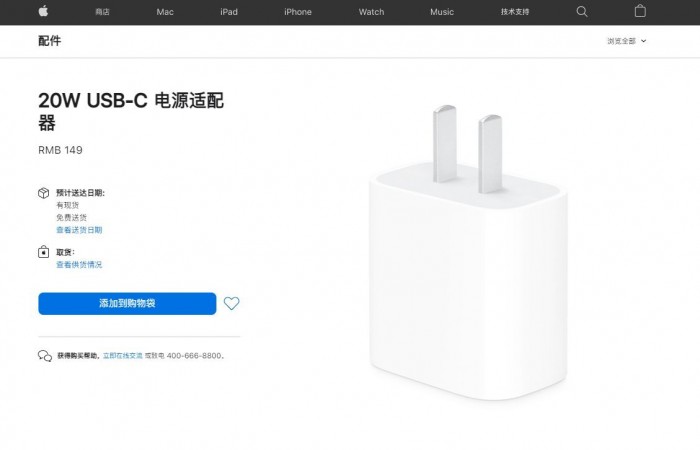Click the 查看送货日期 link
Screen dimensions: 700x450
[x=79, y=230]
